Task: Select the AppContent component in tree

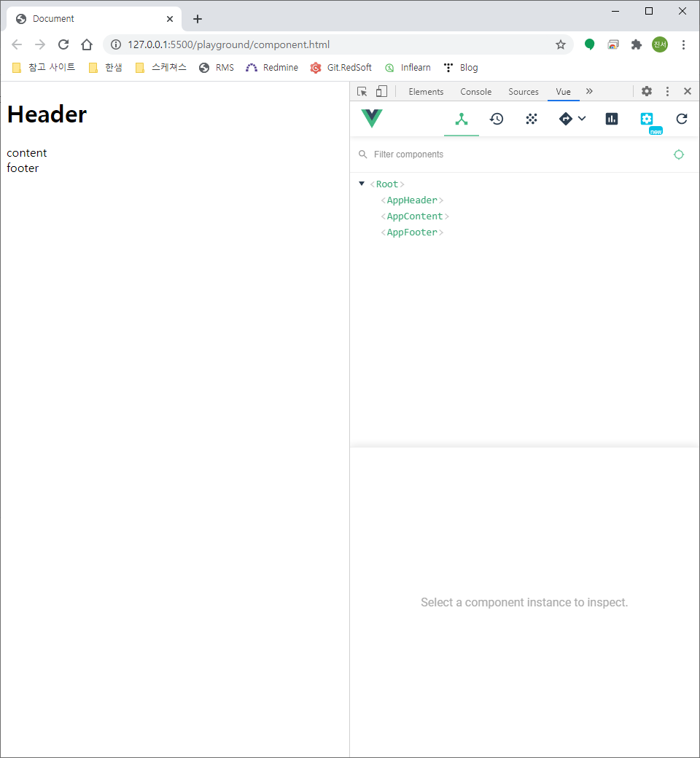Action: tap(415, 216)
